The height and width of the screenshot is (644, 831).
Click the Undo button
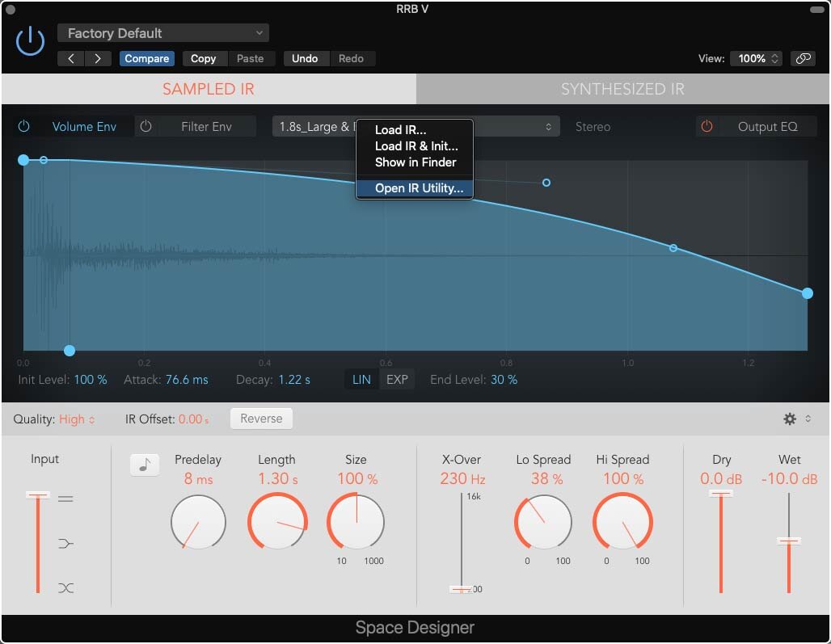coord(305,58)
